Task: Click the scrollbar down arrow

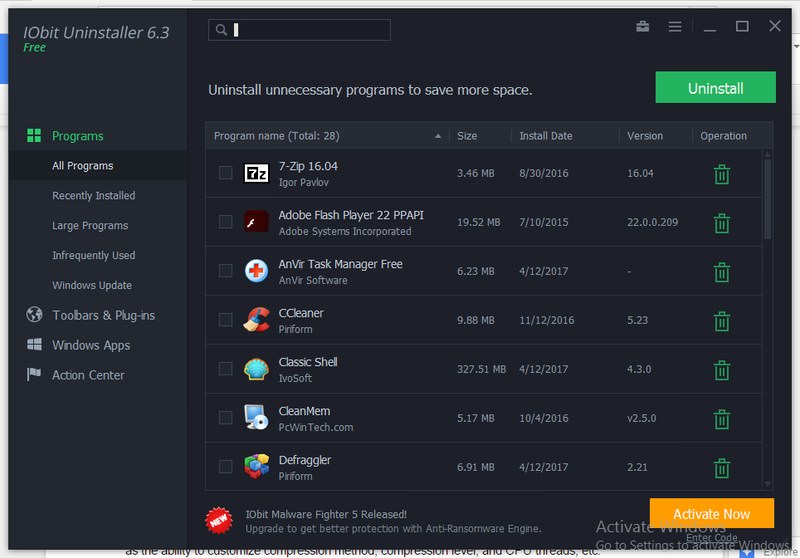Action: 767,484
